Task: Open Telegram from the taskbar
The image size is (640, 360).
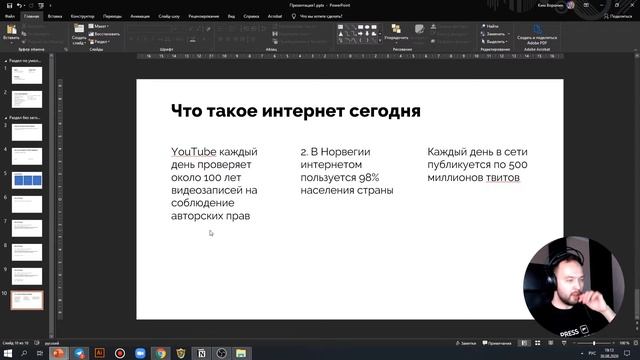Action: click(x=80, y=353)
